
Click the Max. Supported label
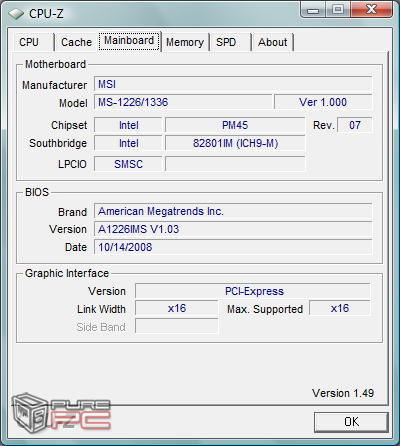click(x=265, y=309)
